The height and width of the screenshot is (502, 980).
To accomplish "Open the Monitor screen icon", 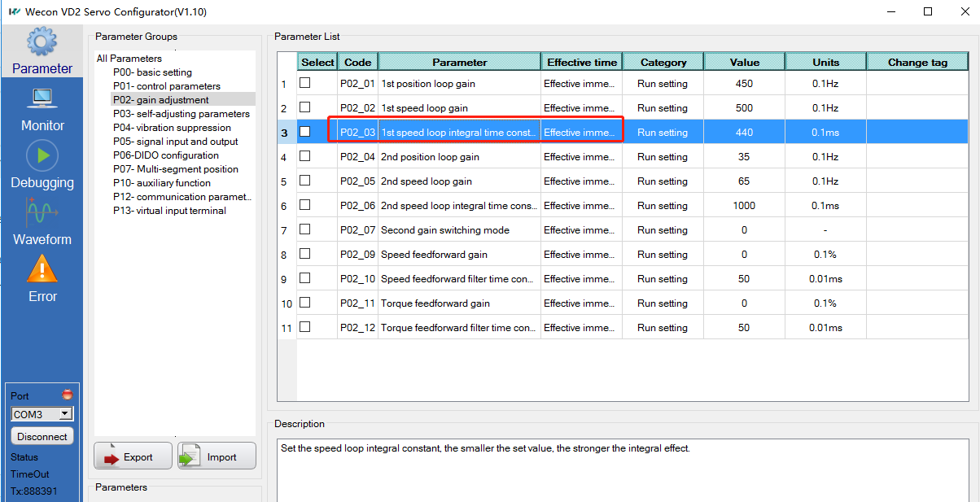I will click(x=42, y=99).
